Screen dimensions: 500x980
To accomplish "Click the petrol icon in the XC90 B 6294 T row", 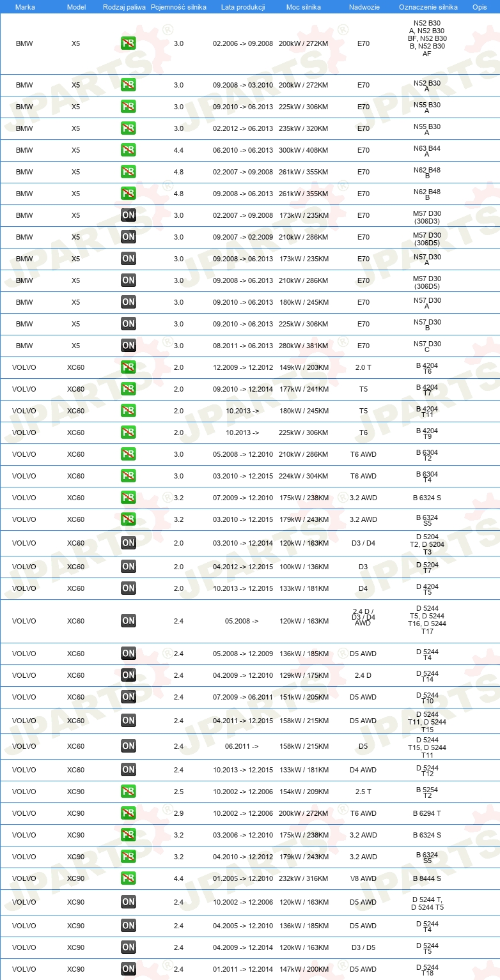I will [x=129, y=813].
